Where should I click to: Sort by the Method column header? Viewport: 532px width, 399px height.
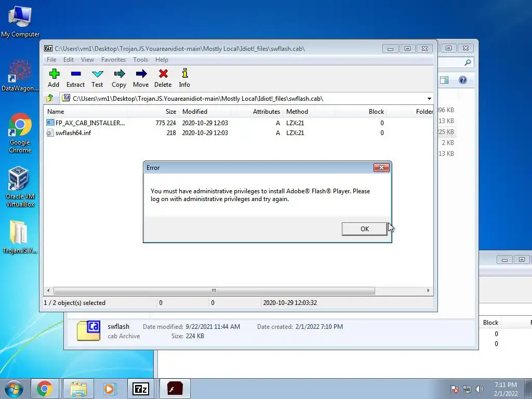click(309, 112)
